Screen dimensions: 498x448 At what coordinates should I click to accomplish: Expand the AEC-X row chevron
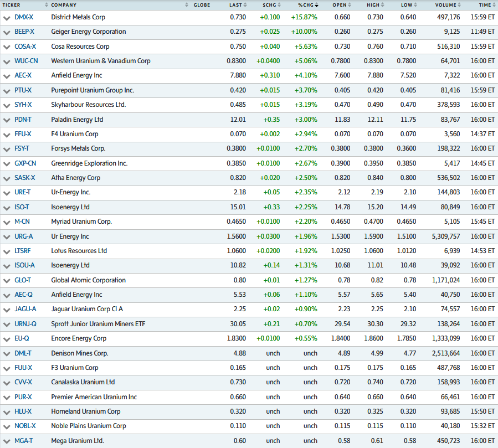6,76
